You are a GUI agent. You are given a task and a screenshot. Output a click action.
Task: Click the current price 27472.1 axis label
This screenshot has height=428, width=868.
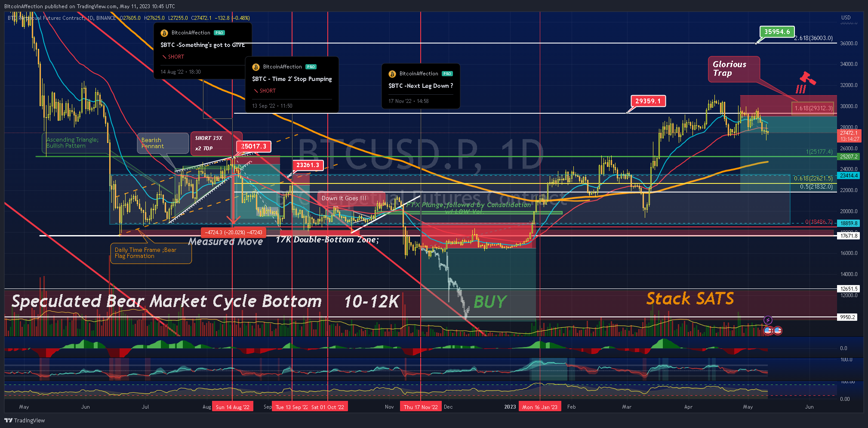click(x=849, y=133)
